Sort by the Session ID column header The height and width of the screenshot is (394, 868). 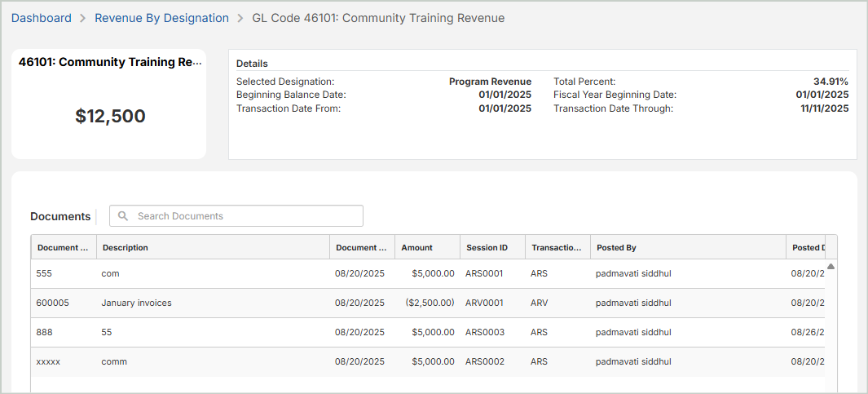pos(487,247)
